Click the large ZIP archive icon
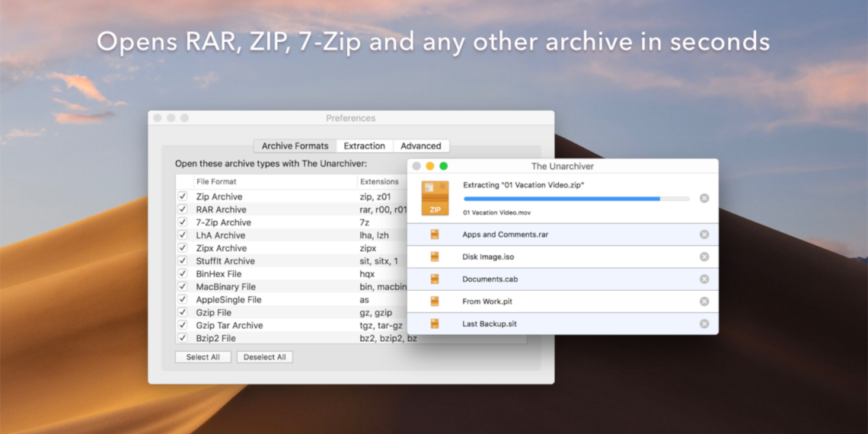 (x=435, y=198)
